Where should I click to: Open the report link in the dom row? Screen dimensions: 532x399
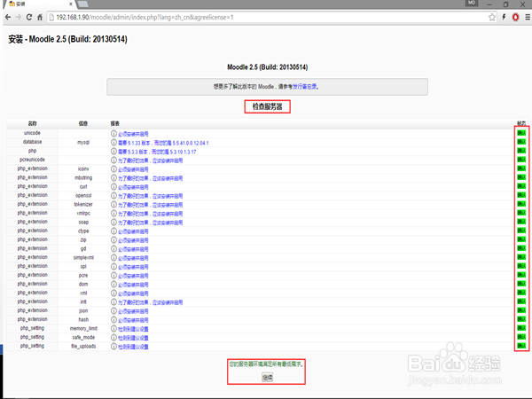pyautogui.click(x=133, y=285)
